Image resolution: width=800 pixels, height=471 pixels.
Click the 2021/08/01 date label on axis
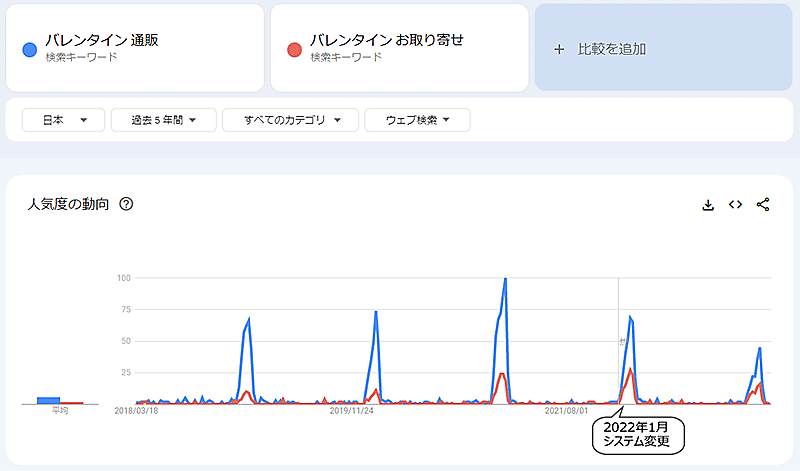[x=565, y=410]
